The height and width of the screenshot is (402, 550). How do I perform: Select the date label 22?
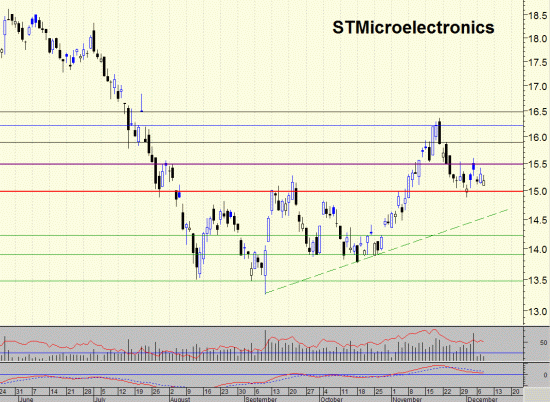[447, 391]
